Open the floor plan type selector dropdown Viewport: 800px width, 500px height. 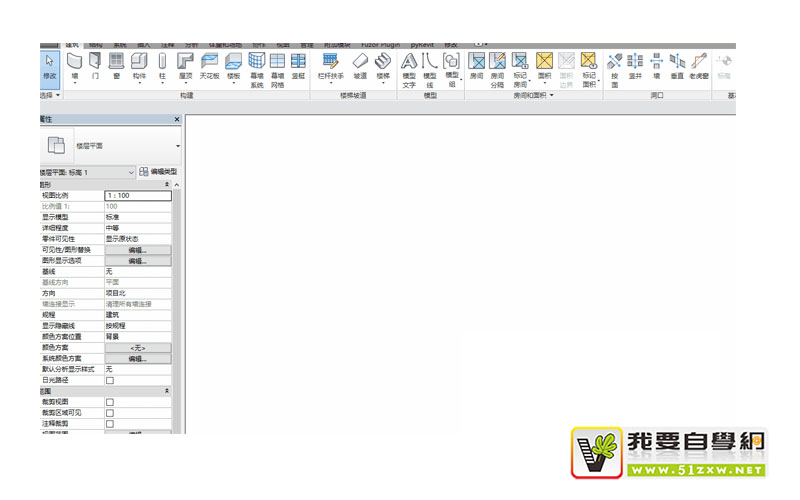[178, 146]
